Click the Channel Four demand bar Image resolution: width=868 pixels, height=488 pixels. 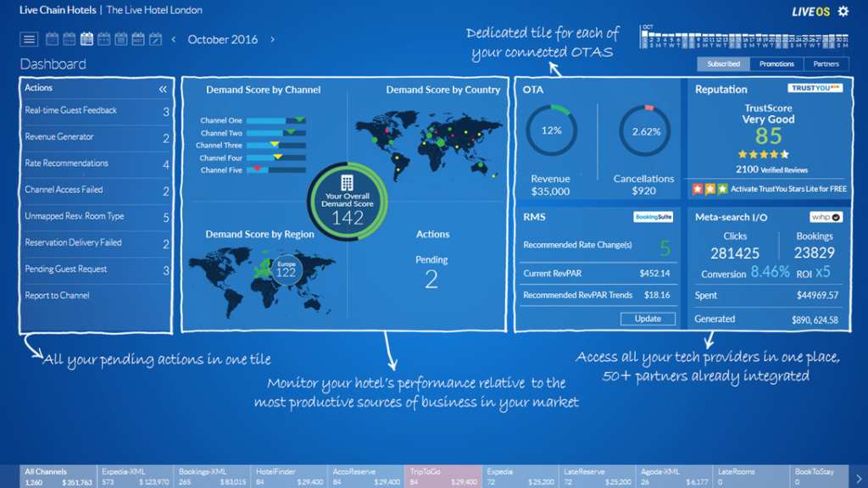(276, 158)
